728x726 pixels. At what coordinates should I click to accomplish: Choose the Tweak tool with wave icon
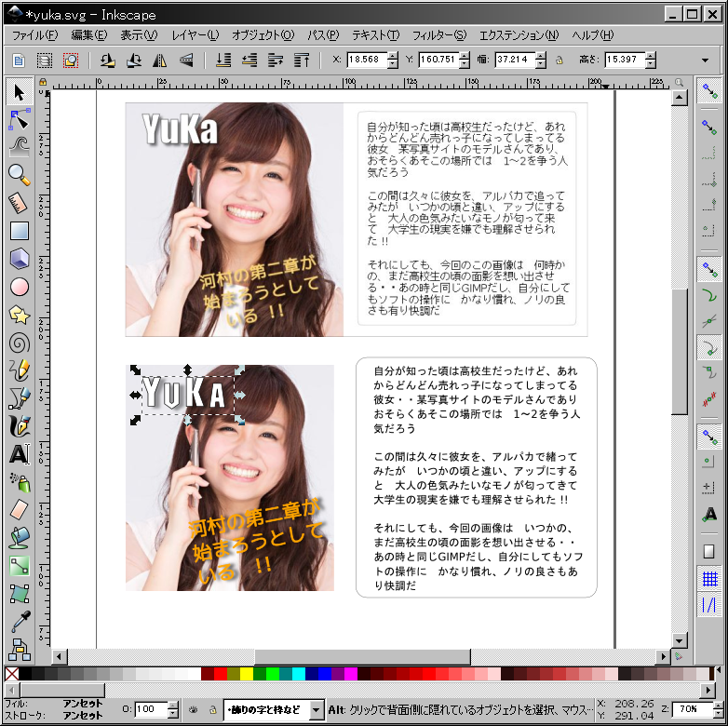click(x=19, y=147)
